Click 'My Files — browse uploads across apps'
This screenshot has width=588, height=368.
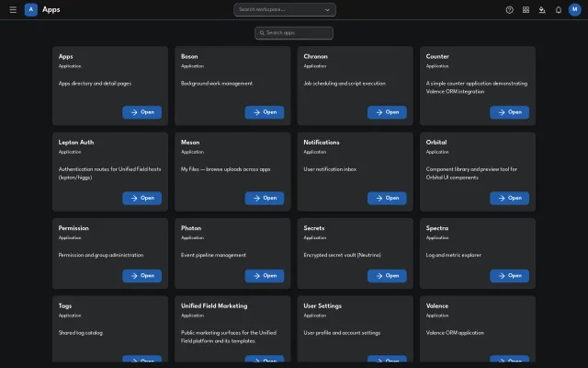225,169
